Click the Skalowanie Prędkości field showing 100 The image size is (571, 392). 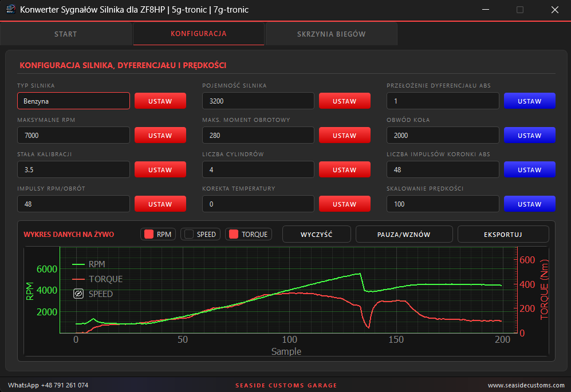pos(443,204)
